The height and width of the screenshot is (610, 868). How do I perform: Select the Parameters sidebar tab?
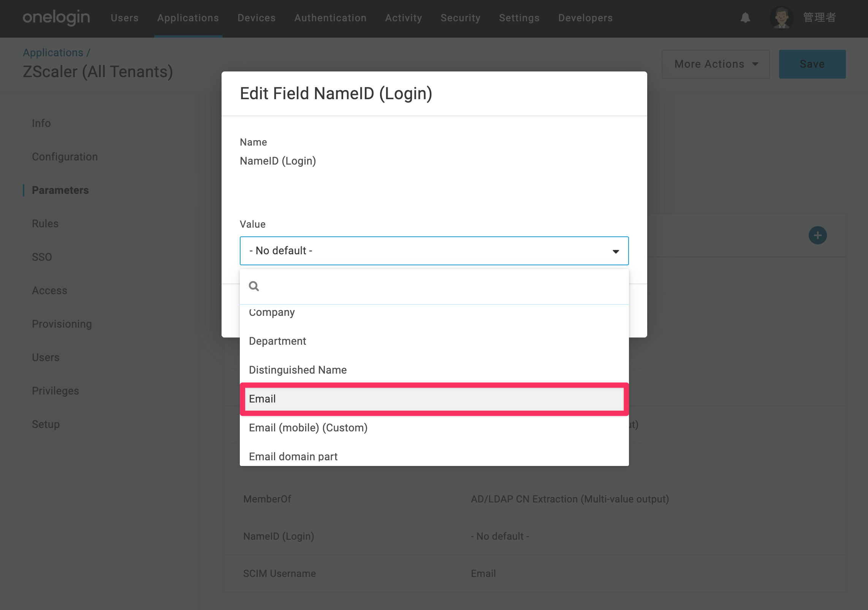(x=60, y=190)
